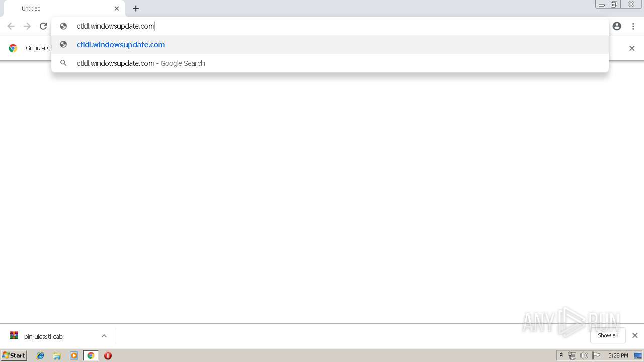Expand options for pinrulesstl.cab download

pyautogui.click(x=104, y=336)
